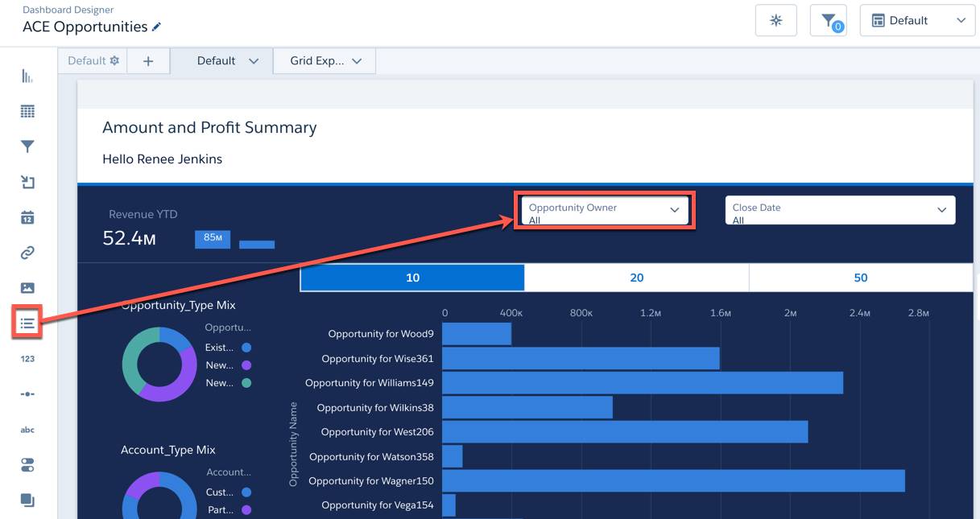Screen dimensions: 980x519
Task: Add a new page with plus button
Action: point(148,61)
